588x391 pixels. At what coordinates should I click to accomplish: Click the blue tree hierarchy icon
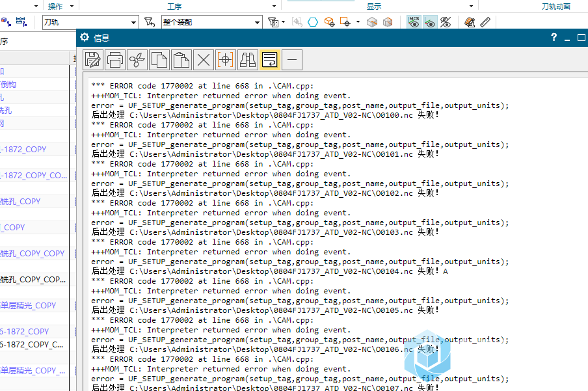click(x=21, y=21)
